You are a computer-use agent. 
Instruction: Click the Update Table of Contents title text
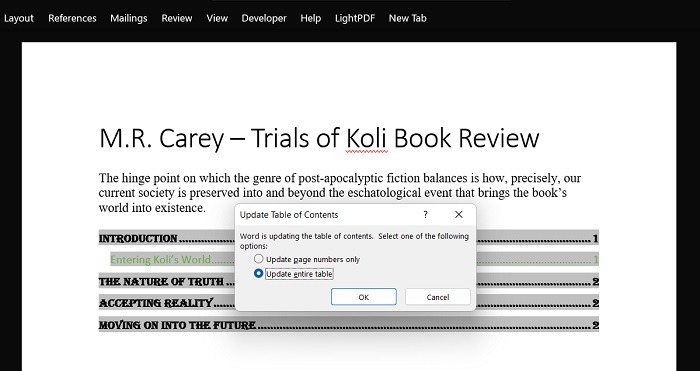coord(289,215)
